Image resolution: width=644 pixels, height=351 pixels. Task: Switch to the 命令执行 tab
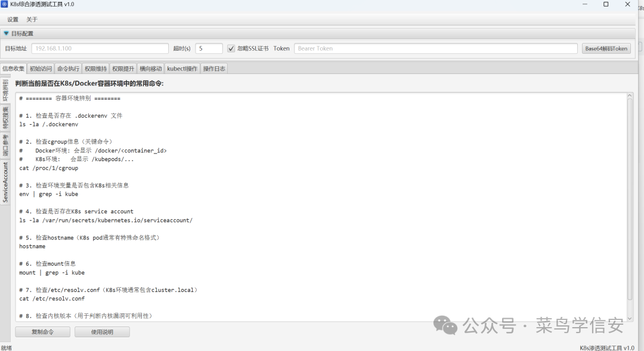tap(68, 69)
